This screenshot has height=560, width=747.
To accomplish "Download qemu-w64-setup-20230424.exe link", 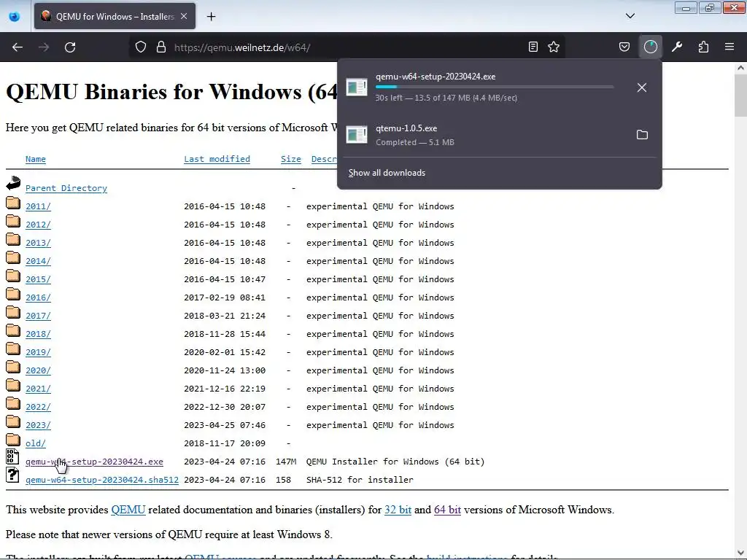I will (x=94, y=462).
